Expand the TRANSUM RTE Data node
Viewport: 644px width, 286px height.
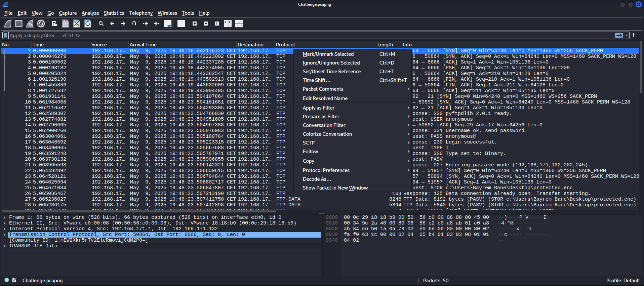pos(5,246)
